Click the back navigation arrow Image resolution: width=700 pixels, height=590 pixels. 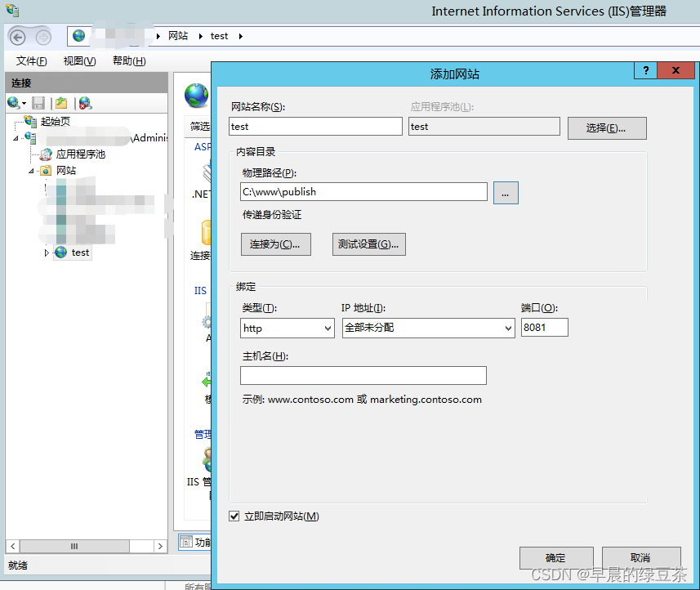(x=16, y=36)
